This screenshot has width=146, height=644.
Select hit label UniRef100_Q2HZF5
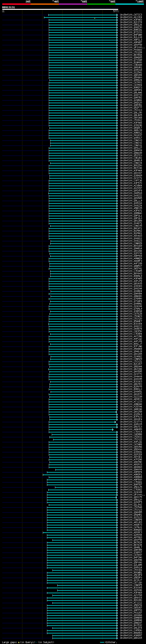[131, 502]
